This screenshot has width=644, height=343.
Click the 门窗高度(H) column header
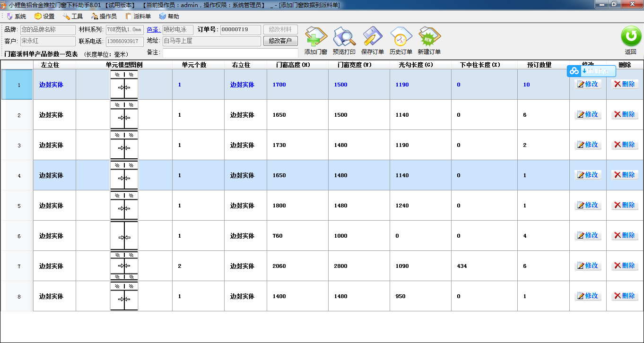297,65
